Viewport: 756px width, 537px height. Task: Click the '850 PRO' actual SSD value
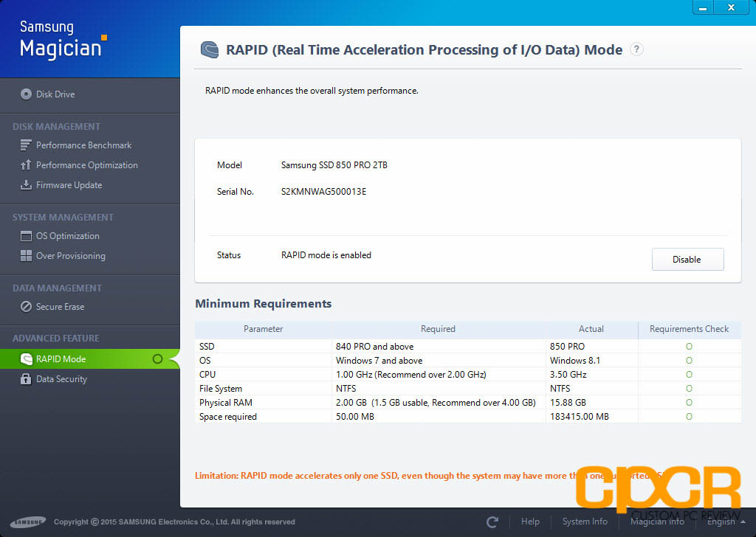(567, 347)
